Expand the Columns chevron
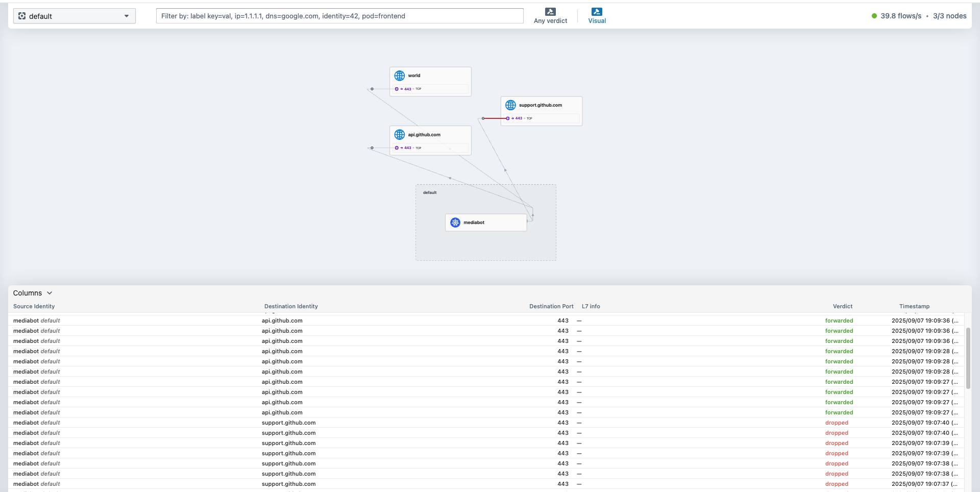Image resolution: width=980 pixels, height=492 pixels. tap(50, 293)
